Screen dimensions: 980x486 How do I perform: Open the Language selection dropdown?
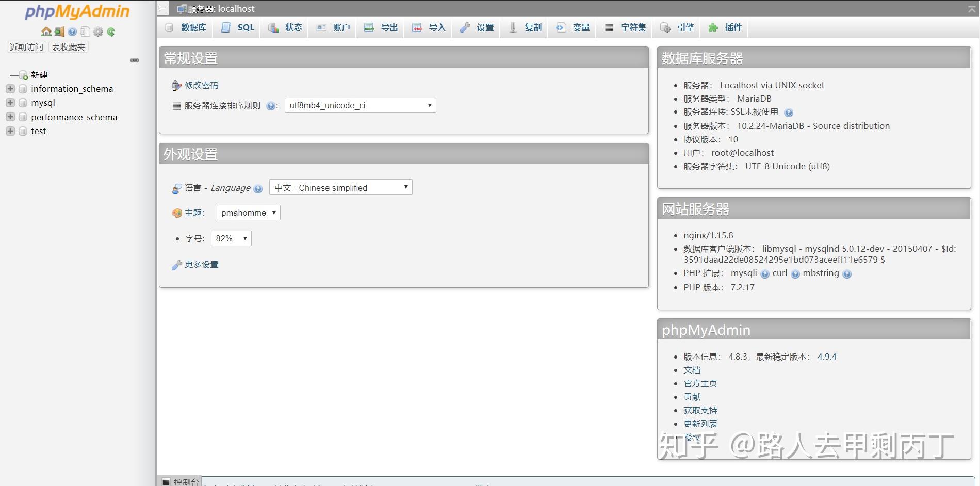tap(340, 187)
